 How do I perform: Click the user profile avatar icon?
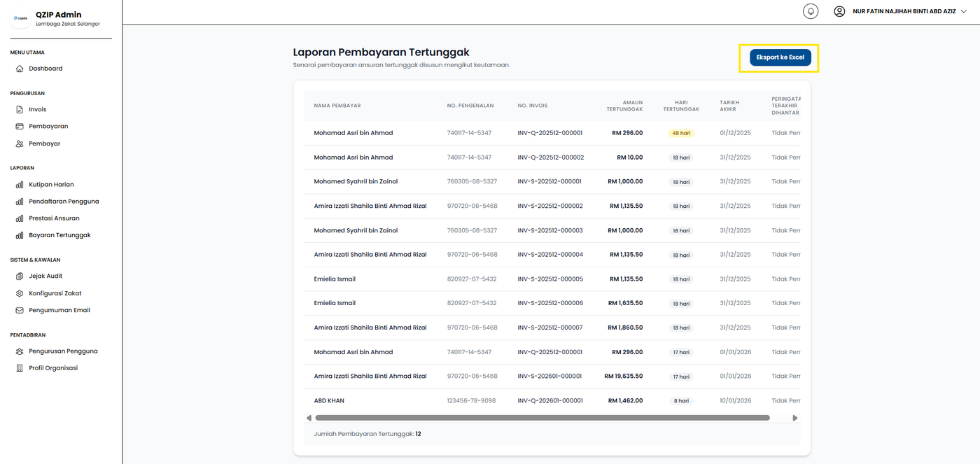pos(839,11)
